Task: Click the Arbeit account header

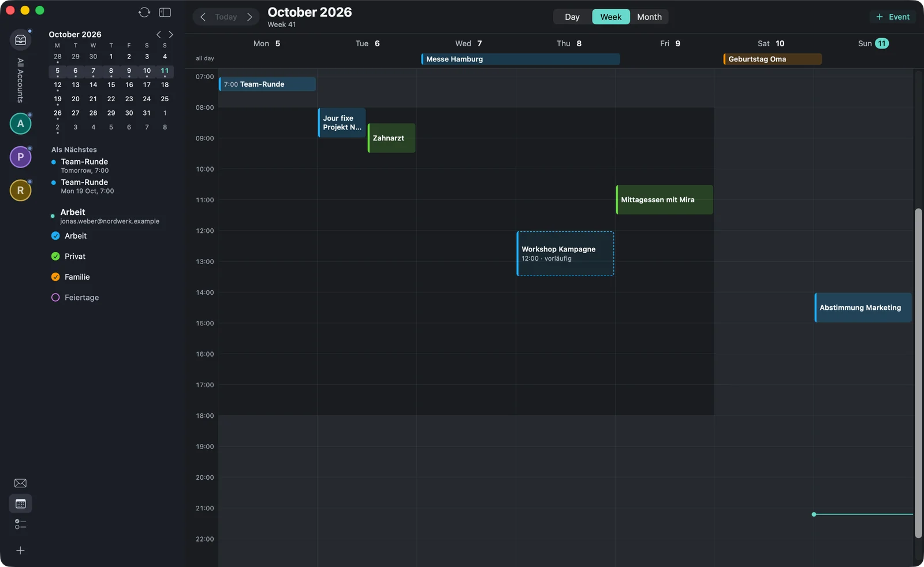Action: tap(110, 216)
